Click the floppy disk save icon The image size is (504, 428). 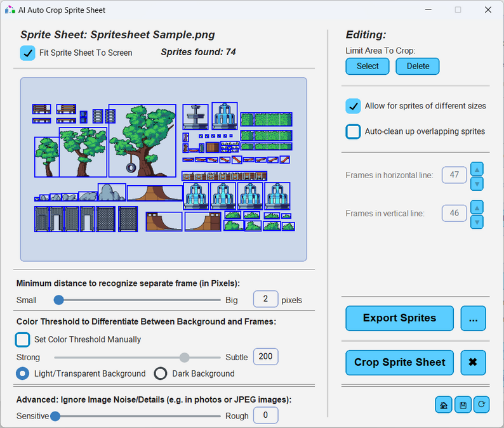pos(463,405)
